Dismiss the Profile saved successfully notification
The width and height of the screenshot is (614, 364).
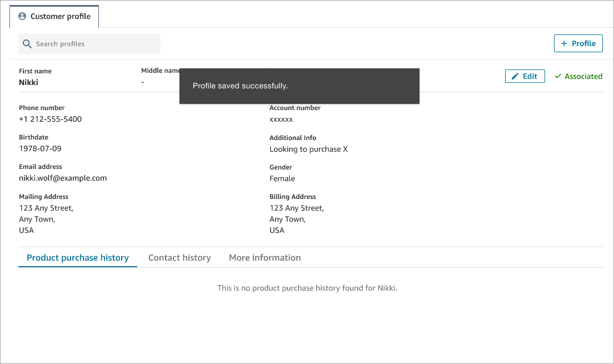(x=299, y=86)
